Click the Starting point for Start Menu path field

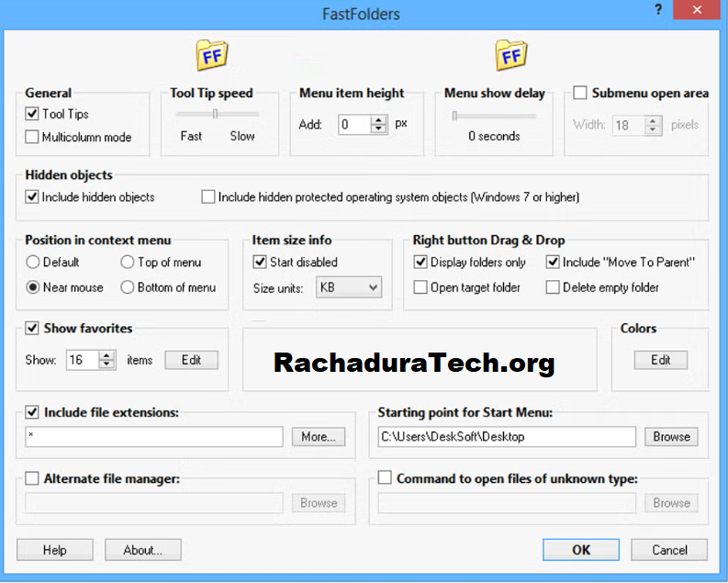(x=507, y=437)
